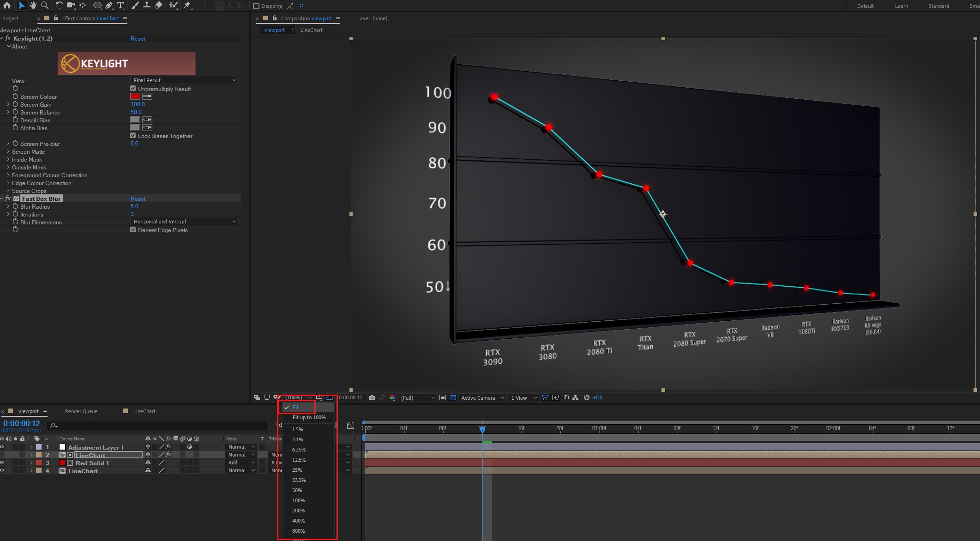The width and height of the screenshot is (980, 541).
Task: Click the timeline layer search field
Action: [158, 425]
